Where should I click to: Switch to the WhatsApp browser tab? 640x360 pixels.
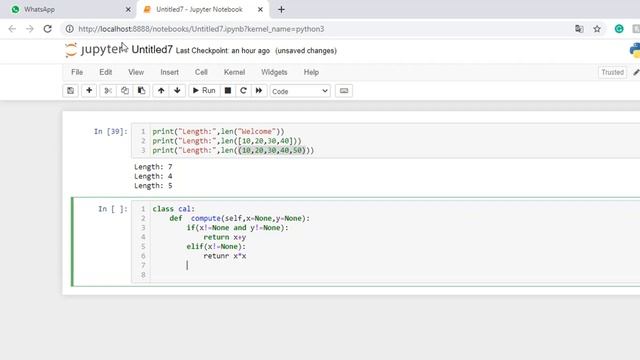tap(69, 9)
